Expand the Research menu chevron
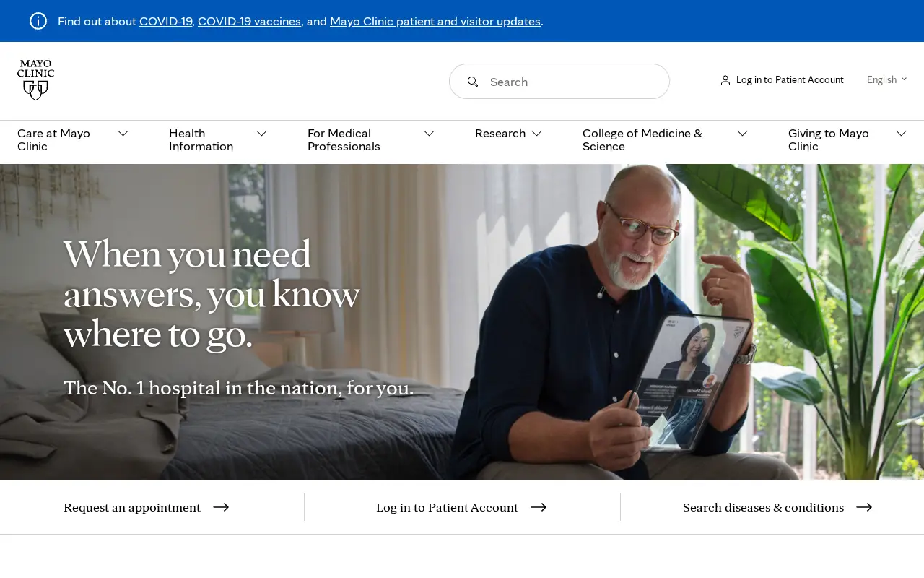Screen dimensions: 924x578 (536, 134)
